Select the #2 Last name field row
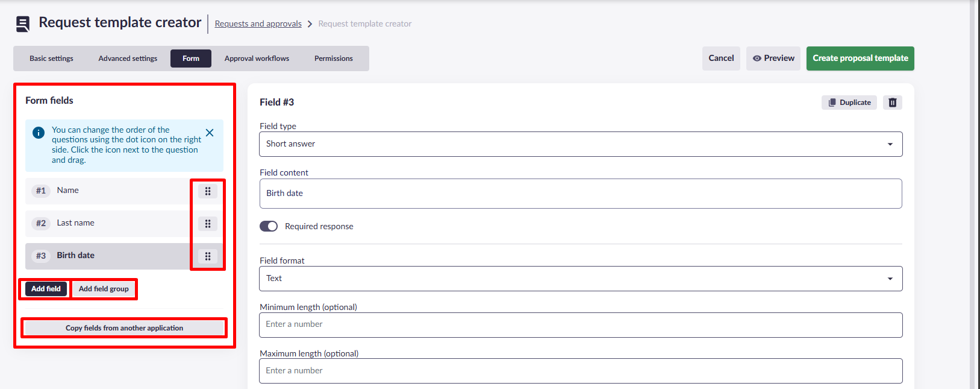 click(124, 224)
